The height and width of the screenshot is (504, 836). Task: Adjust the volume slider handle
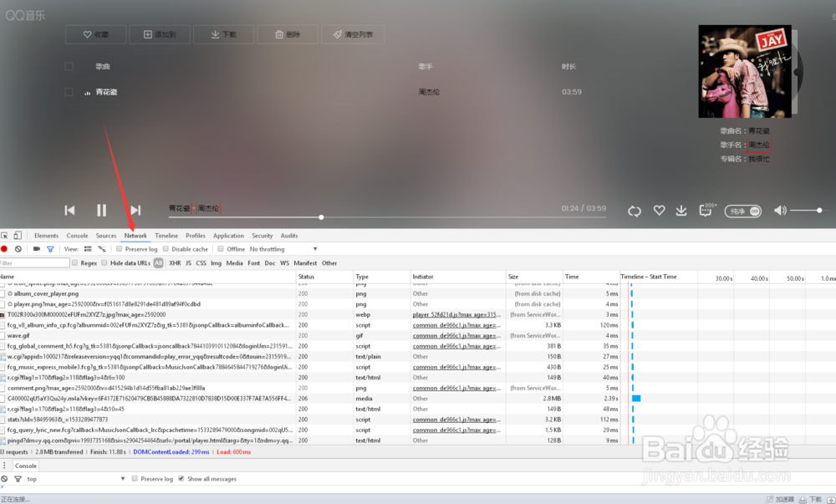point(819,211)
